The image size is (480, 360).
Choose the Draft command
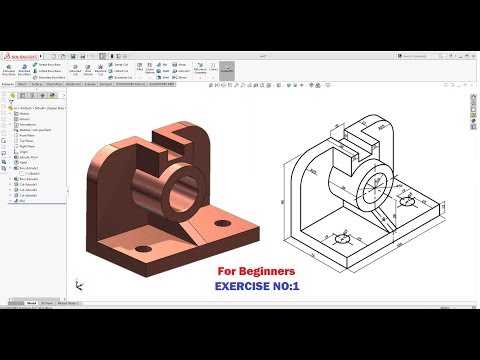(x=163, y=71)
